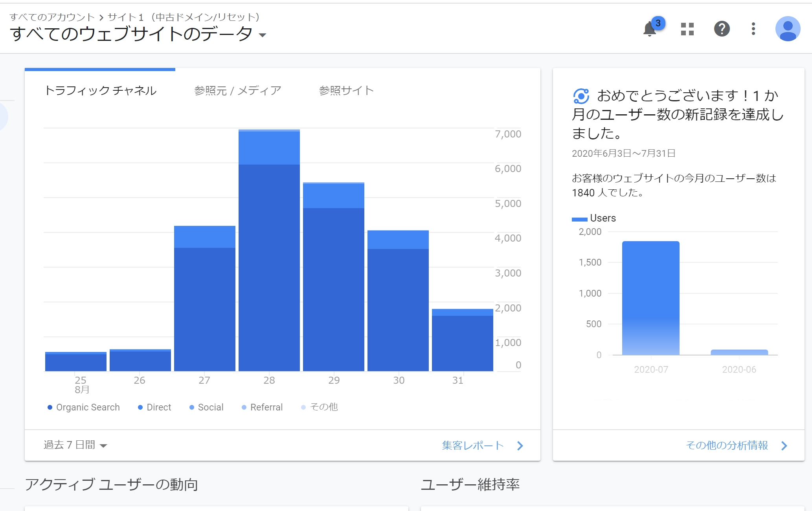Click the Organic Search legend color dot

(50, 407)
